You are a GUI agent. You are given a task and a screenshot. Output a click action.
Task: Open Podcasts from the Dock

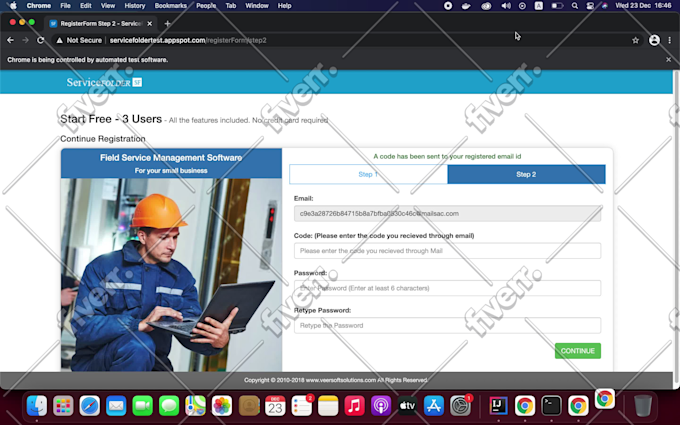tap(381, 406)
